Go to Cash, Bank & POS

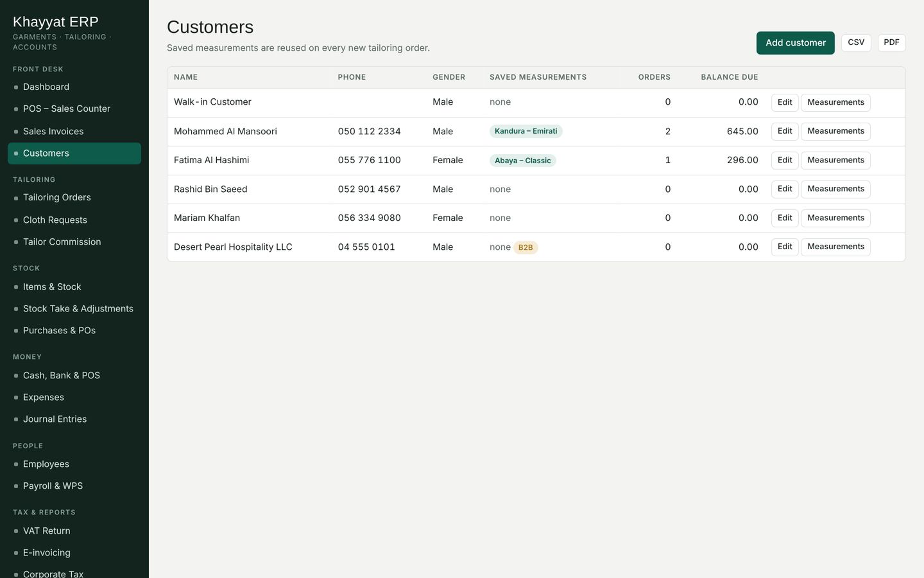(74, 375)
